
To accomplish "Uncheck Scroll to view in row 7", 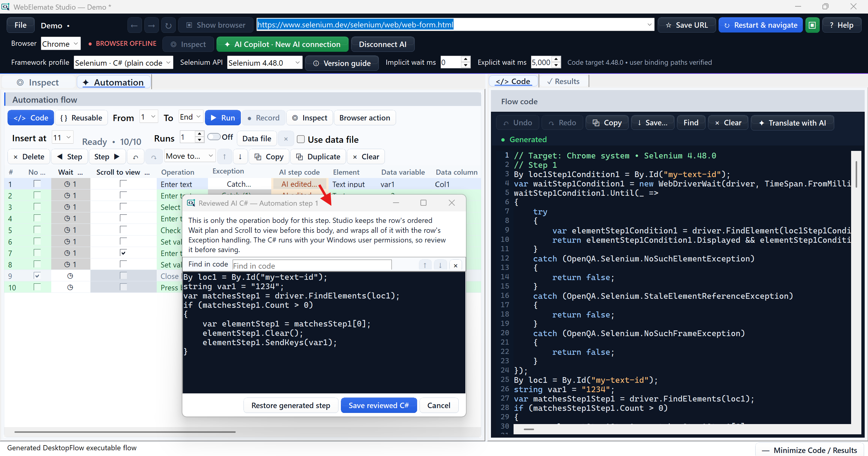I will 123,253.
